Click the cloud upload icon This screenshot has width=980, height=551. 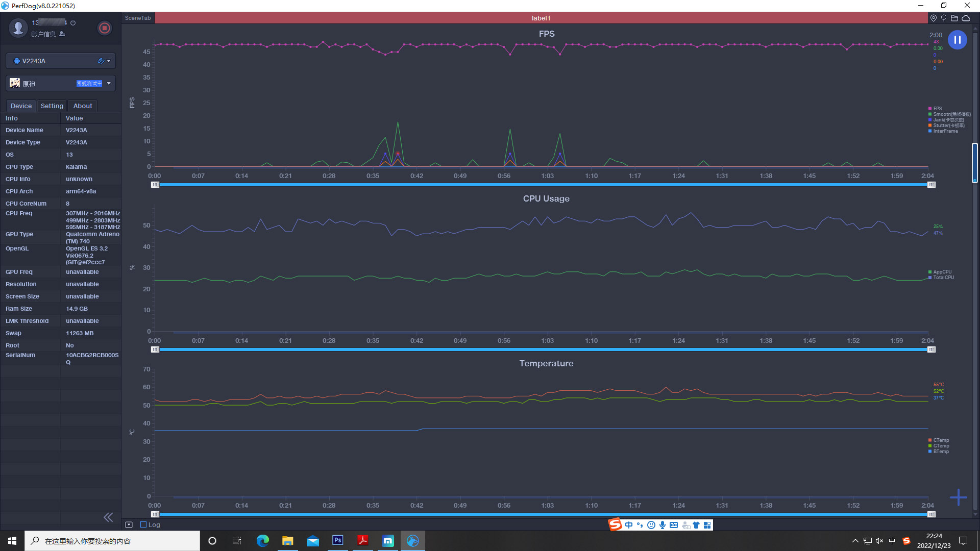tap(966, 18)
